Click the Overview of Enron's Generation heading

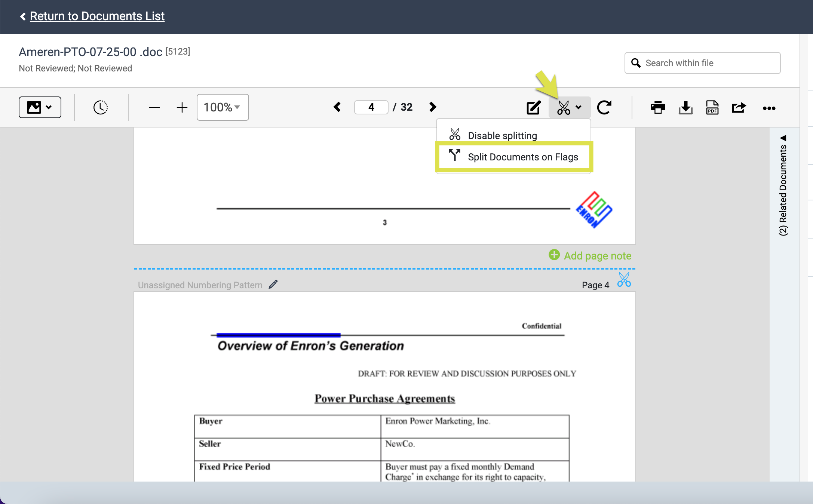point(310,346)
